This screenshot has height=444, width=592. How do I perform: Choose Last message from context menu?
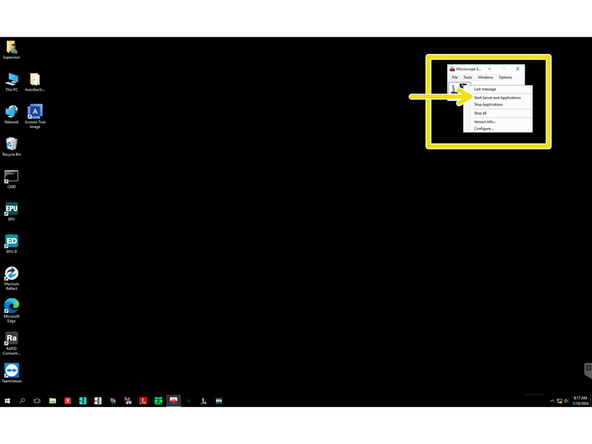click(x=498, y=89)
